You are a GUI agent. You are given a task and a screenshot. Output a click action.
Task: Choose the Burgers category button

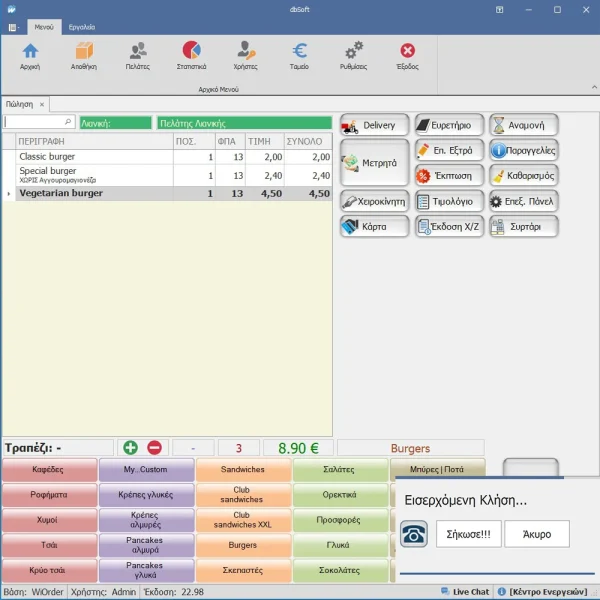tap(243, 546)
